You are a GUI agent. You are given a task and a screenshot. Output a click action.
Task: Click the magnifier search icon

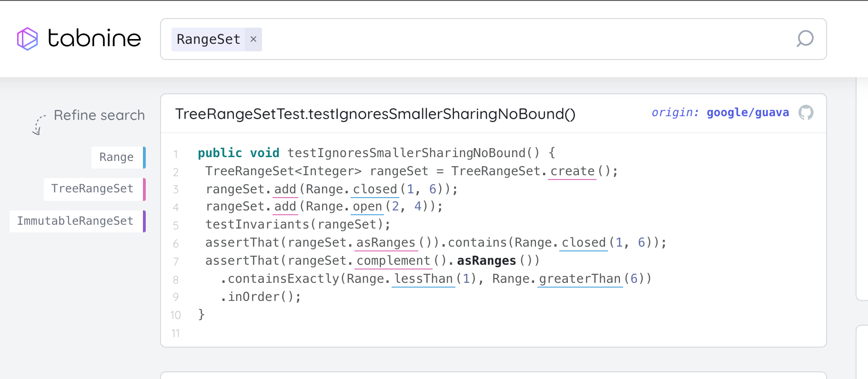[805, 39]
